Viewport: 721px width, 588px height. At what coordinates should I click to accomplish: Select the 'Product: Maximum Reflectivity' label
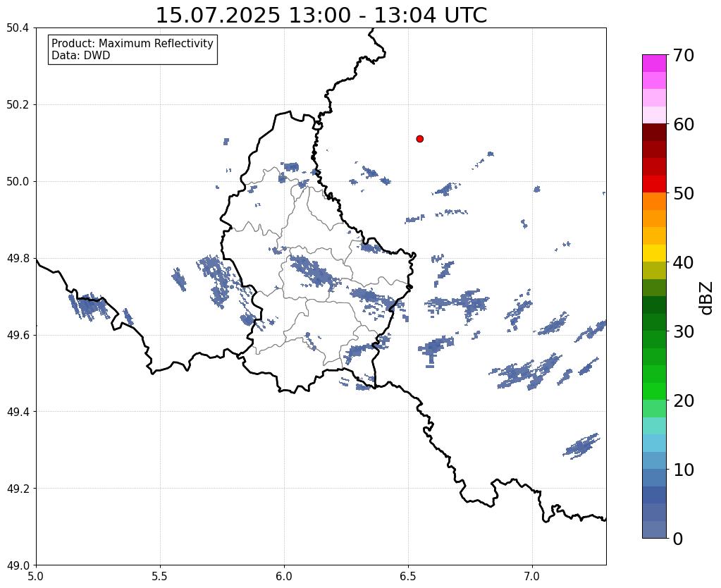tap(133, 43)
